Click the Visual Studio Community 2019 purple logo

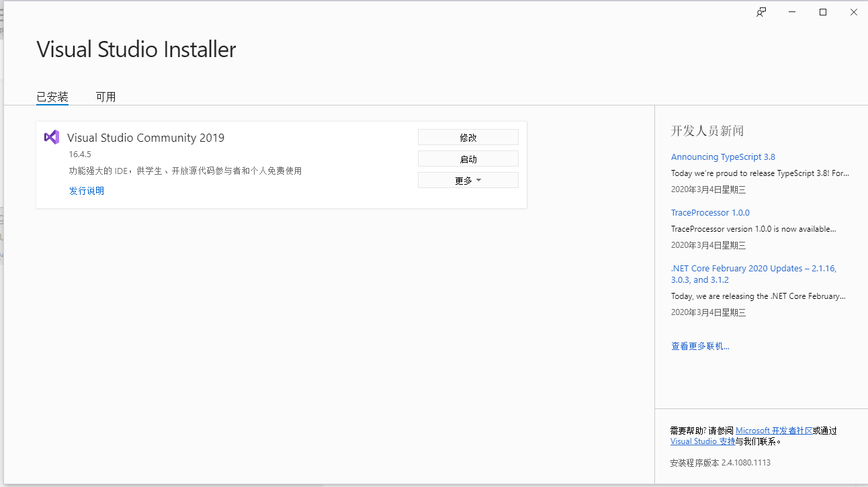[x=52, y=137]
